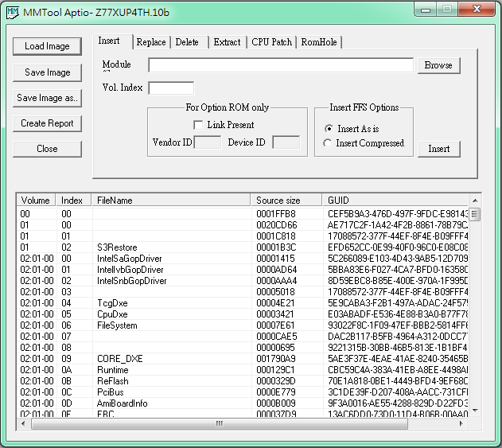The height and width of the screenshot is (448, 502).
Task: Click the Insert button at bottom right
Action: [x=438, y=149]
